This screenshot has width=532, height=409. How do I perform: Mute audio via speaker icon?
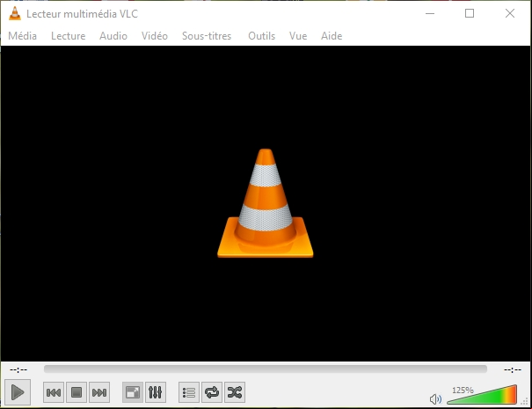click(x=435, y=399)
